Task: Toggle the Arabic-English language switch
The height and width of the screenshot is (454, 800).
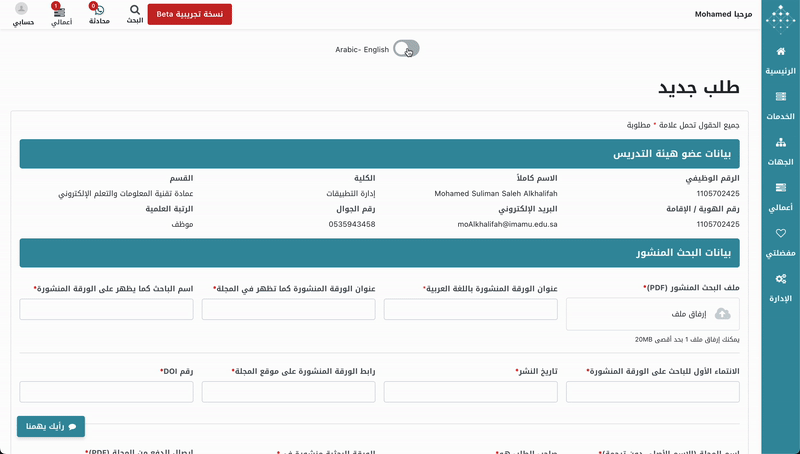Action: pos(406,49)
